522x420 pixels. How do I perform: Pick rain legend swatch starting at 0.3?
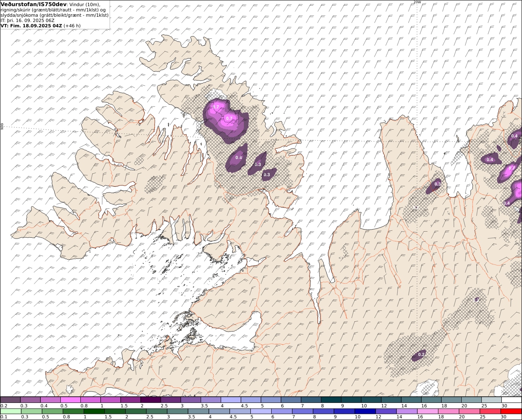[31, 411]
